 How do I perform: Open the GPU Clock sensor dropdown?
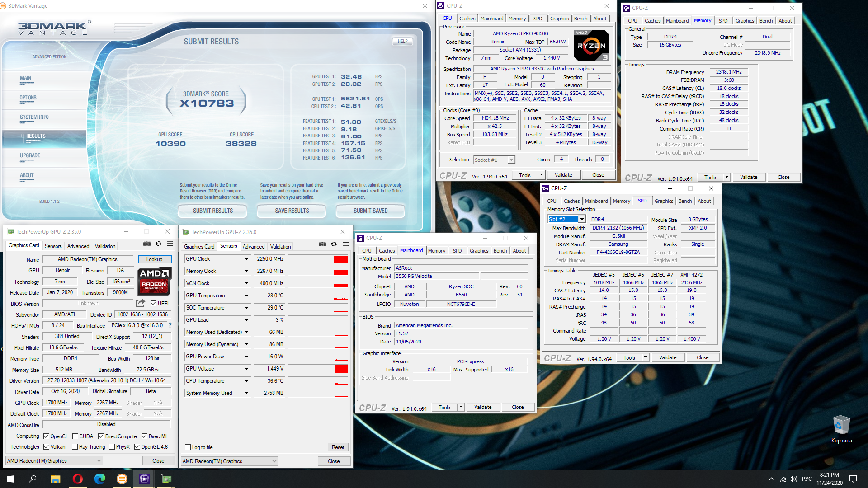(x=246, y=259)
